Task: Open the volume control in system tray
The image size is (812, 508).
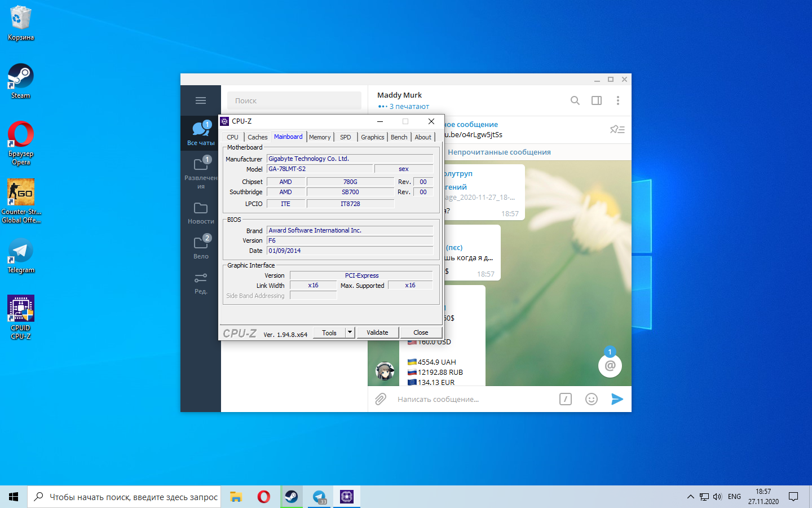Action: [x=717, y=497]
